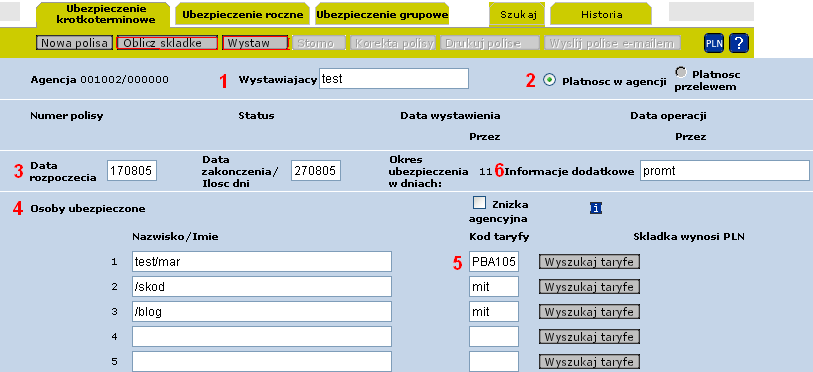
Task: Focus the Informacje dodatkowe field
Action: click(x=725, y=171)
